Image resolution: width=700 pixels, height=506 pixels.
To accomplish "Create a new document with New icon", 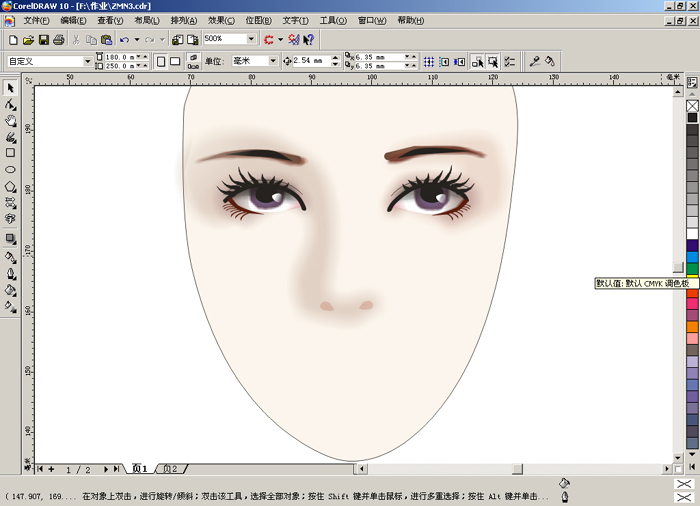I will (x=13, y=40).
